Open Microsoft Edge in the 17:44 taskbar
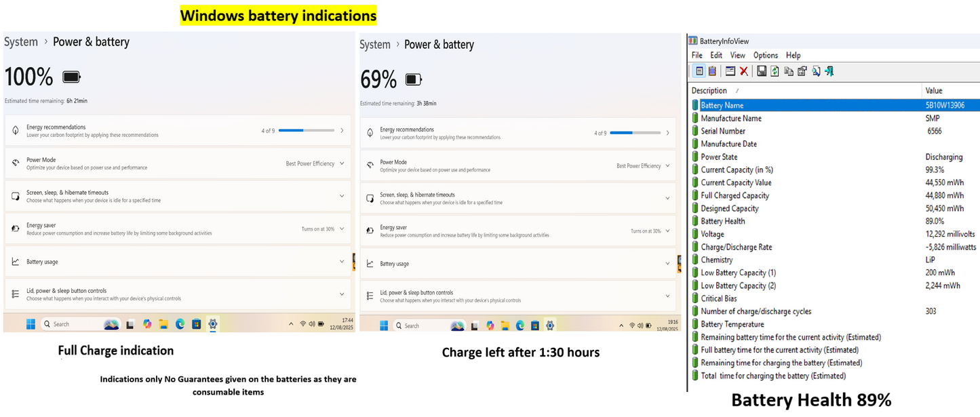 click(x=180, y=324)
